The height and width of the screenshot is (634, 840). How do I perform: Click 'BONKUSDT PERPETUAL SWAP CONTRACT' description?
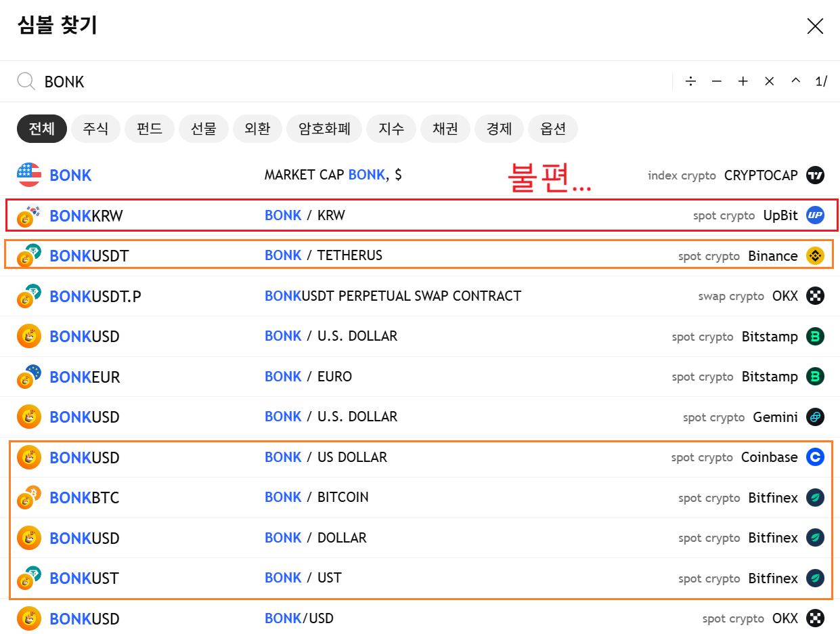[393, 296]
